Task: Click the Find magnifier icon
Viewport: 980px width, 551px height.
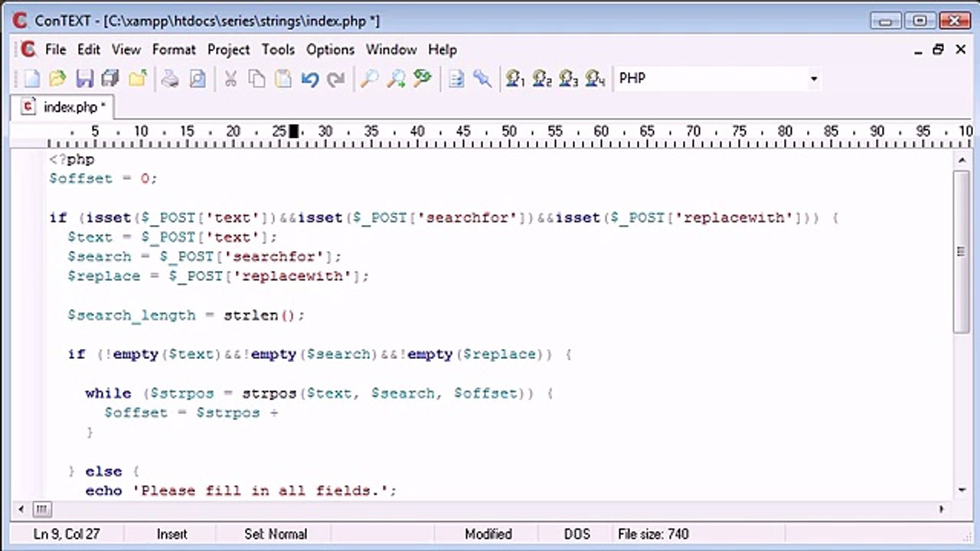Action: [369, 78]
